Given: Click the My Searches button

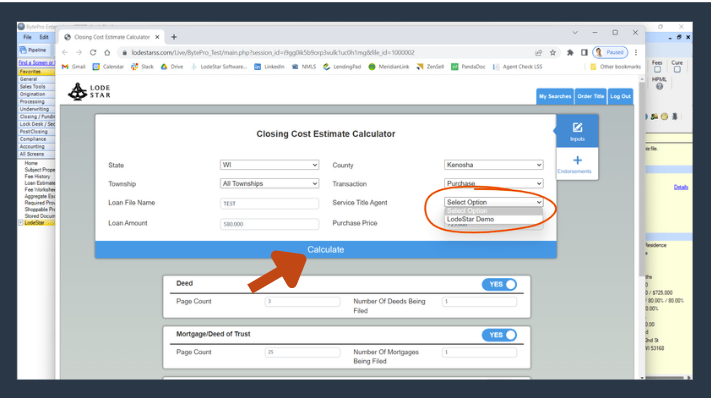Looking at the screenshot, I should pos(555,96).
